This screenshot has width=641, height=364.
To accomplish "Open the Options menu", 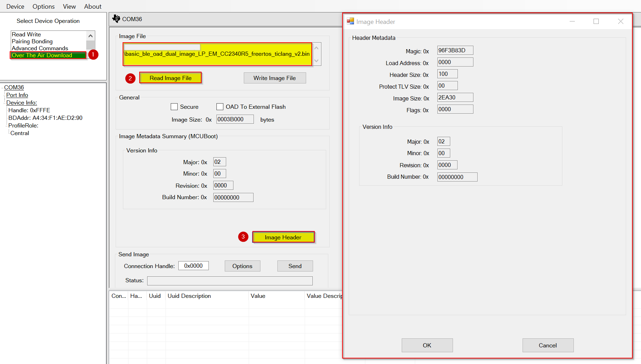I will coord(43,6).
